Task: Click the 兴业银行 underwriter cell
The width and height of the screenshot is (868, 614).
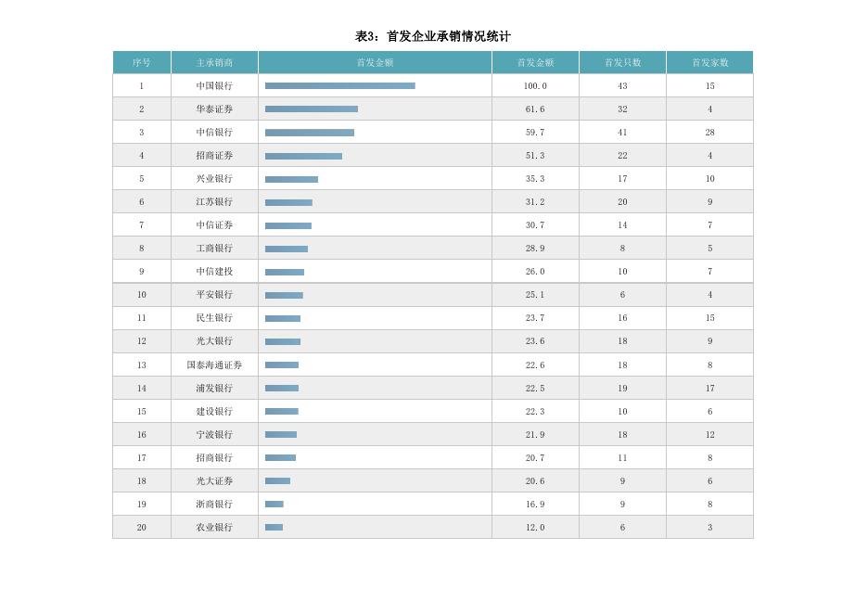Action: [214, 179]
